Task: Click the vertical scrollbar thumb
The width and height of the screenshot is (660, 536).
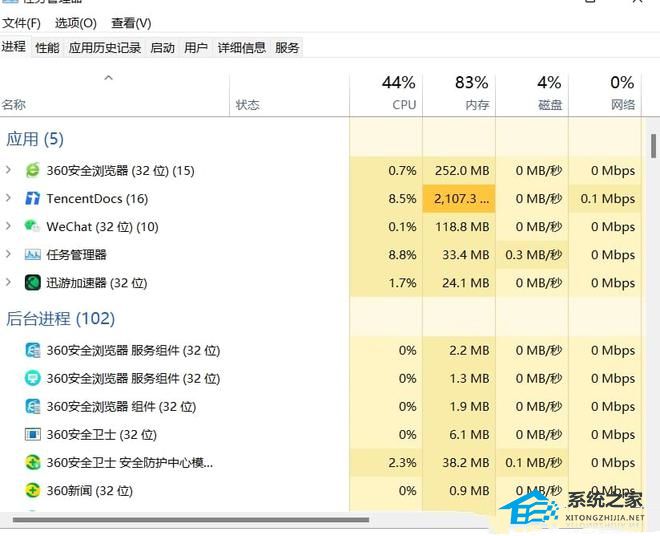Action: pos(653,146)
